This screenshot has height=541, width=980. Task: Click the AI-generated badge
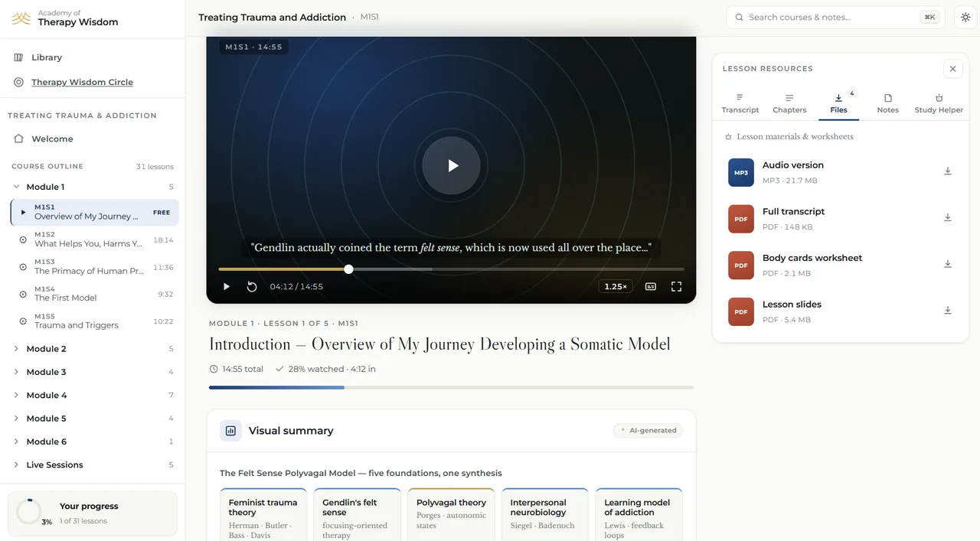coord(648,431)
